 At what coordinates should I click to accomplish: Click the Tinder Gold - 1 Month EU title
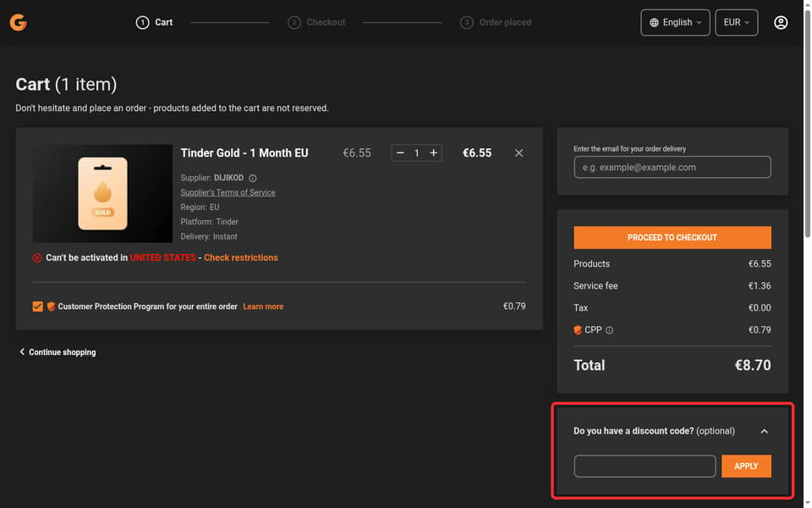244,153
